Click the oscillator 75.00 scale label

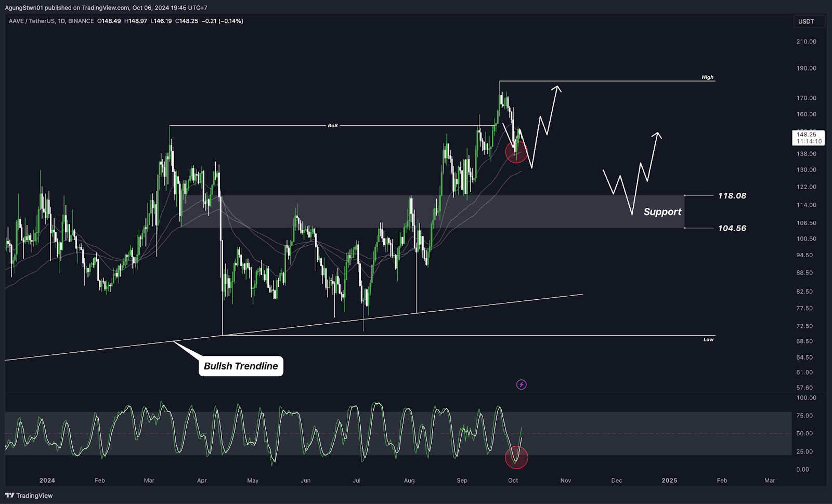click(805, 416)
